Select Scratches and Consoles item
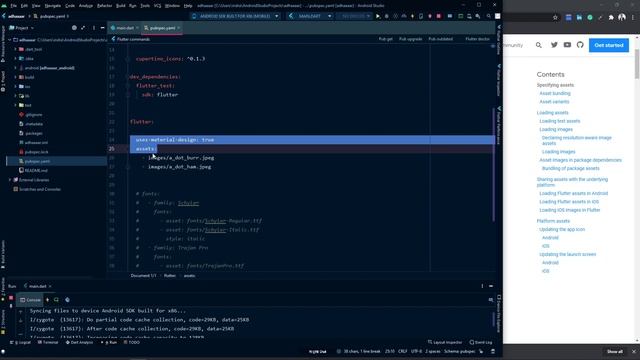This screenshot has width=640, height=360. [40, 189]
